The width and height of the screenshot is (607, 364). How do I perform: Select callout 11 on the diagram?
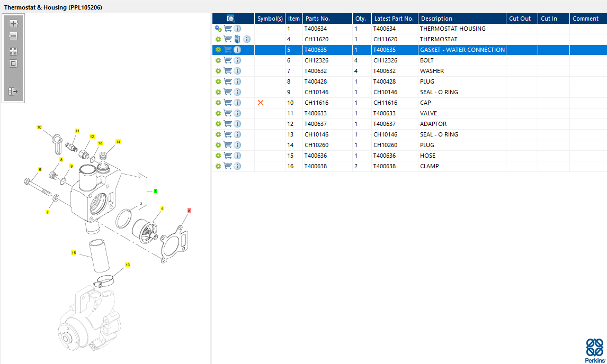[77, 131]
